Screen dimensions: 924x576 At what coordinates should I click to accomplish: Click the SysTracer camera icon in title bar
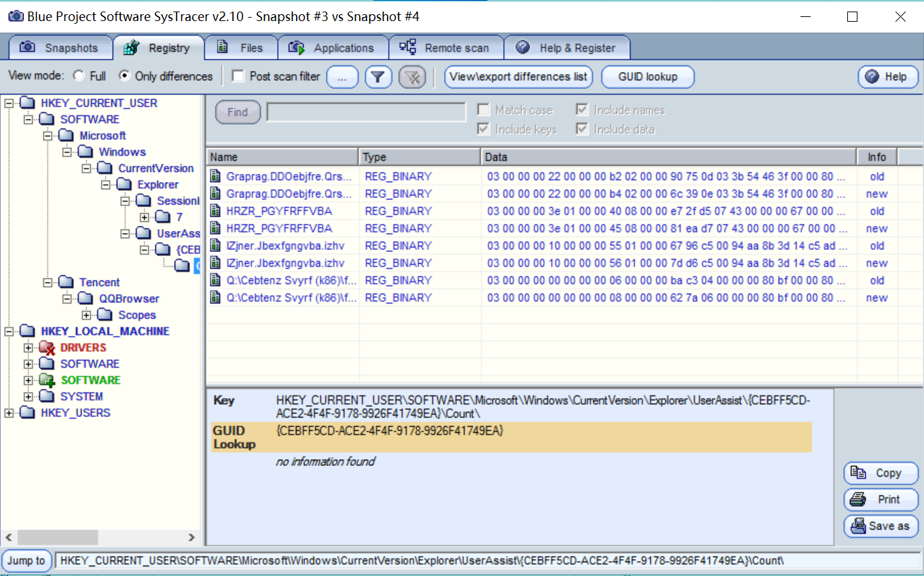(x=16, y=16)
